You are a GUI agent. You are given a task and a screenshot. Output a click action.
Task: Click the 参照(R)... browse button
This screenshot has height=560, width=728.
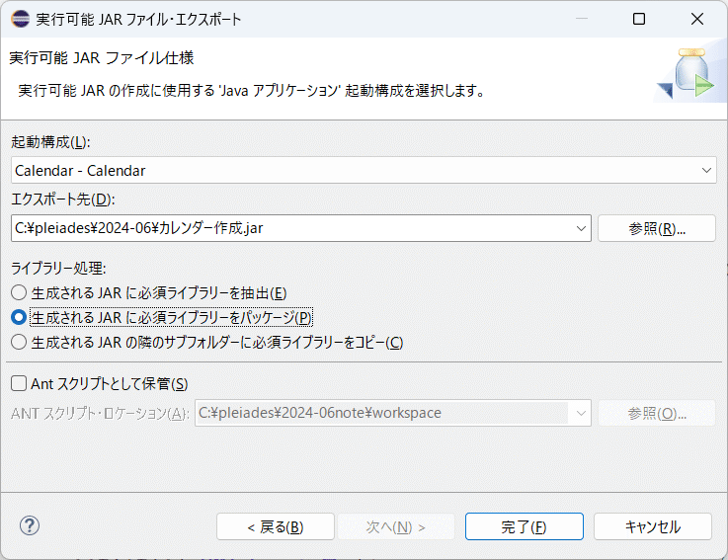click(657, 228)
